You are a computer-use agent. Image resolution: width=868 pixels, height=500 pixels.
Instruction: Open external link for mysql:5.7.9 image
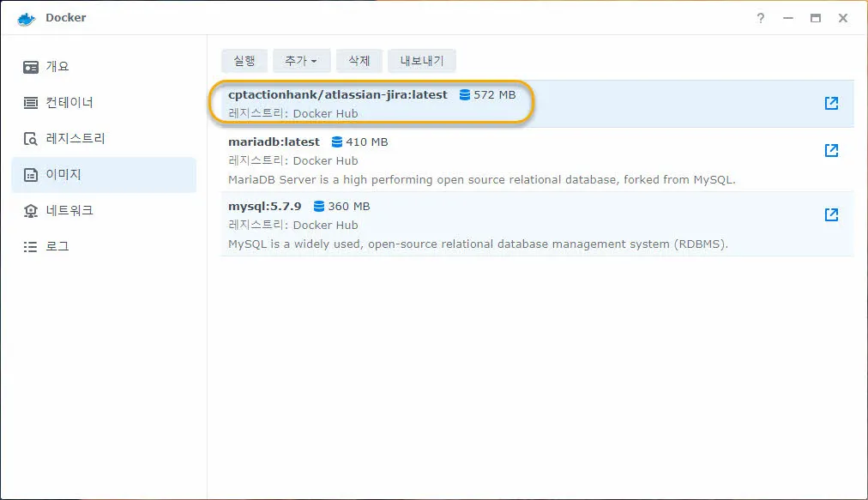coord(830,214)
